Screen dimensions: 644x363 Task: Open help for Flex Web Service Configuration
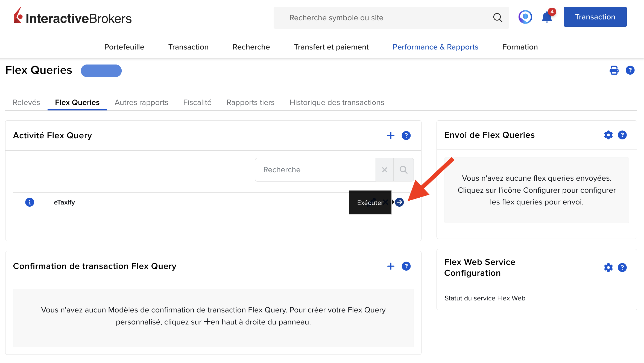pyautogui.click(x=622, y=268)
